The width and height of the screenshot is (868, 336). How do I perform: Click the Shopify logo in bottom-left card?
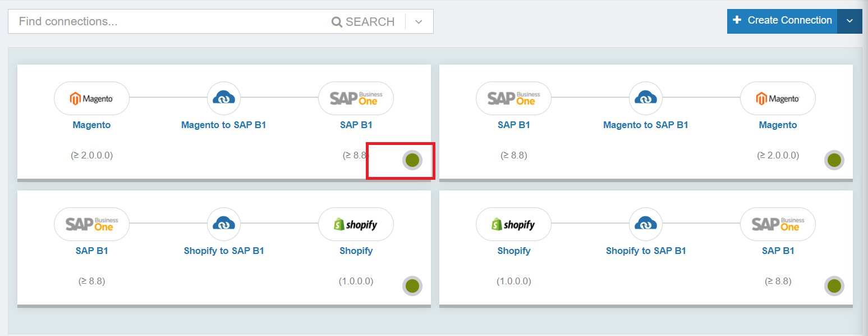[356, 224]
